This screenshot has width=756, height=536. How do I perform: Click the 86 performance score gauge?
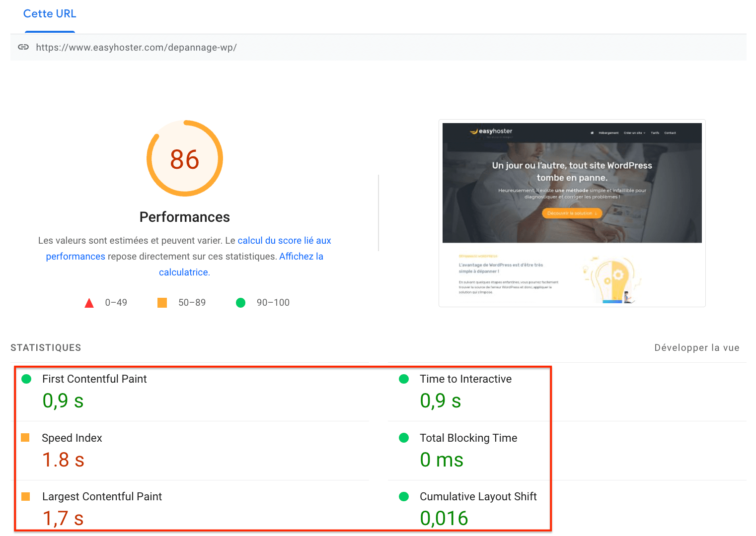click(x=184, y=158)
